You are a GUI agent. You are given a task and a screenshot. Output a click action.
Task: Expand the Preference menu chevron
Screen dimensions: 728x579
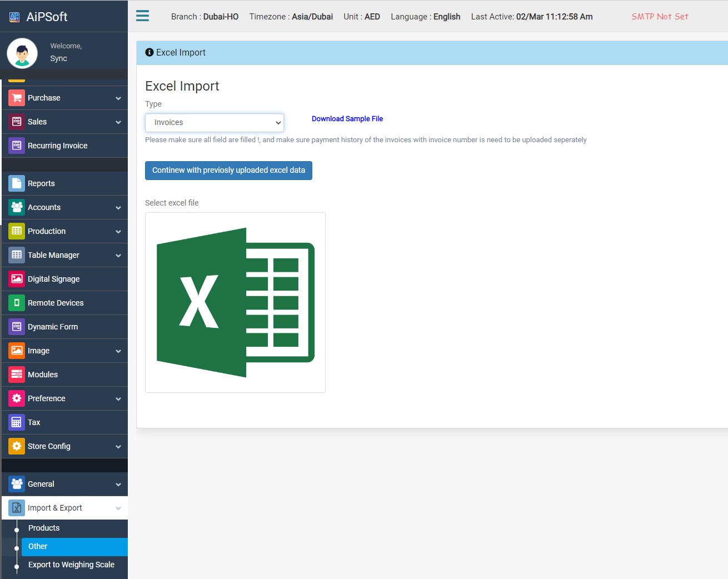(118, 399)
